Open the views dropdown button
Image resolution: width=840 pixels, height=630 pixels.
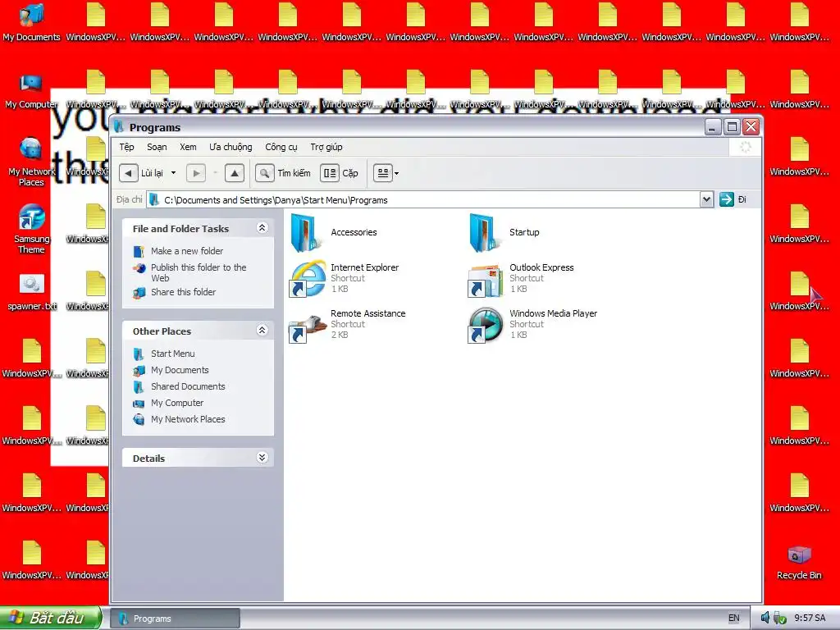[386, 173]
